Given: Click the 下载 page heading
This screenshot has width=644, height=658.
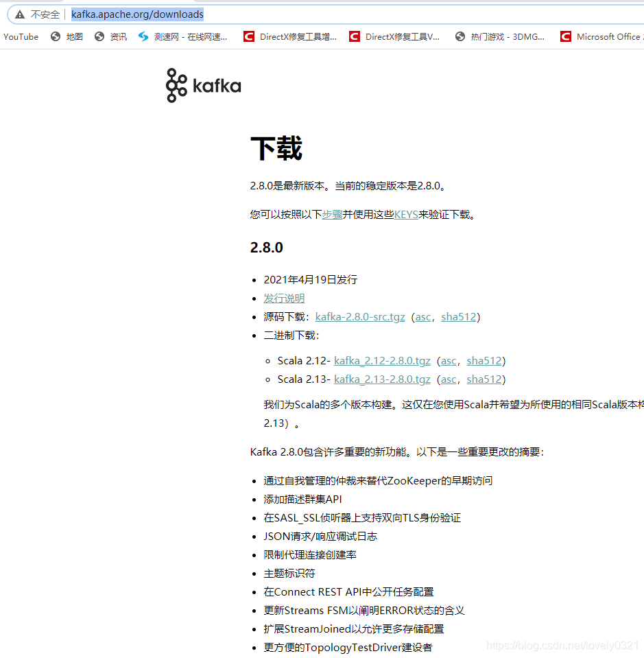Looking at the screenshot, I should coord(276,148).
